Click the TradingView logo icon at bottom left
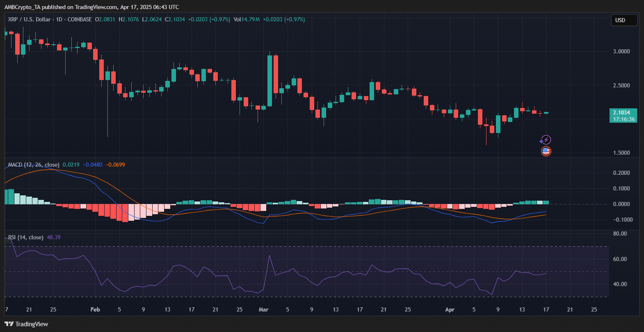 [x=9, y=324]
